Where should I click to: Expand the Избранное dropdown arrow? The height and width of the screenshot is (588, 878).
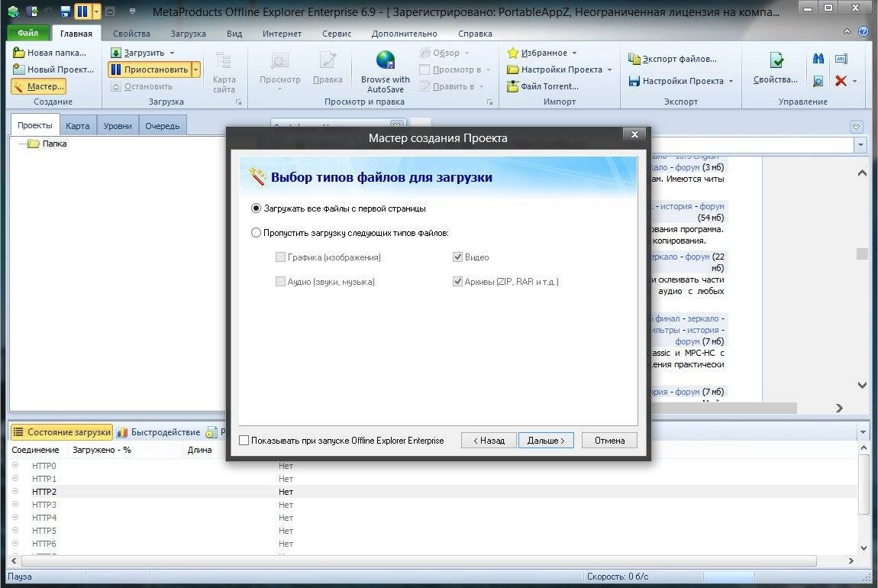click(x=574, y=53)
